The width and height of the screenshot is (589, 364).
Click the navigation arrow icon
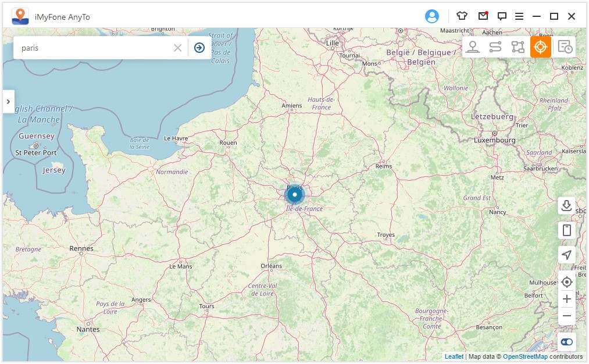pos(566,255)
